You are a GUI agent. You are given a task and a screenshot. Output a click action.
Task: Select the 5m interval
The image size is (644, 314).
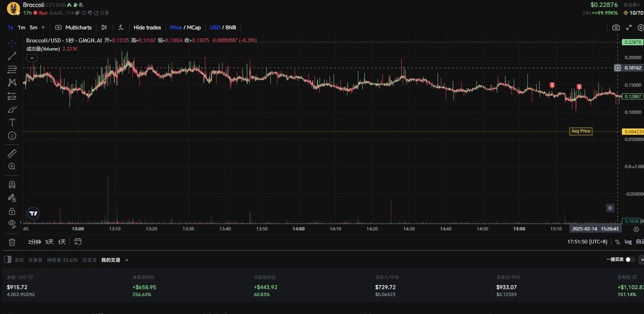click(34, 27)
